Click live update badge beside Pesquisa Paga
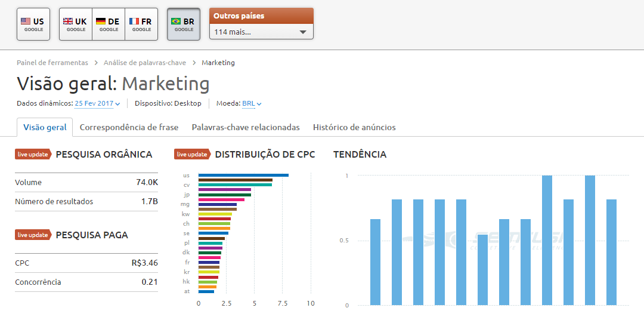The height and width of the screenshot is (320, 644). pyautogui.click(x=33, y=235)
